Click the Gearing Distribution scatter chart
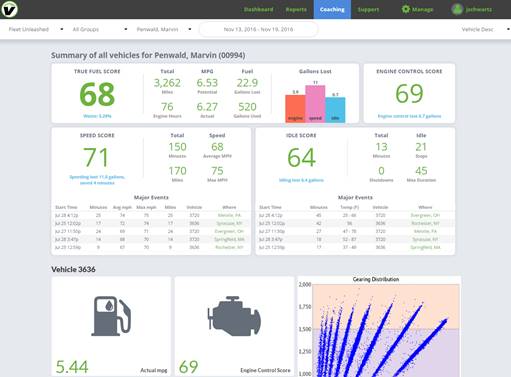This screenshot has width=511, height=377. [379, 327]
